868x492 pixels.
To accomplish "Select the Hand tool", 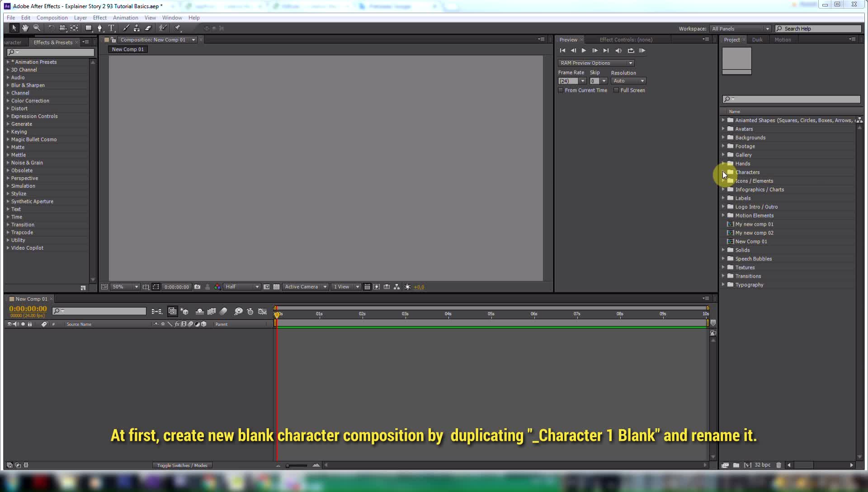I will (25, 28).
